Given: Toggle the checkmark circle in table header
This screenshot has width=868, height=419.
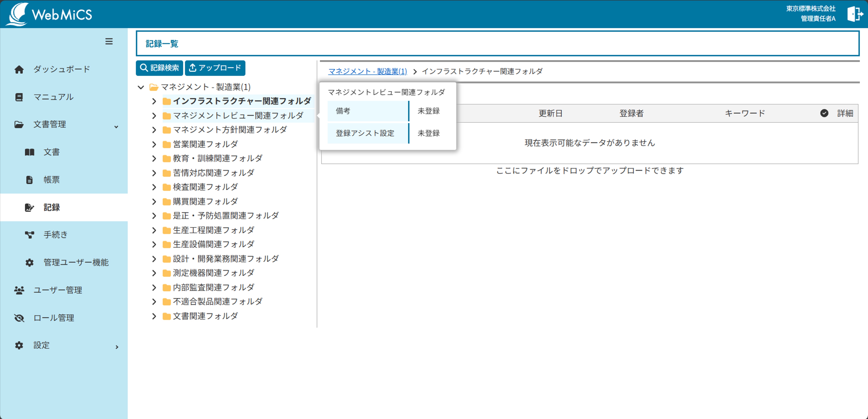Looking at the screenshot, I should (x=824, y=113).
